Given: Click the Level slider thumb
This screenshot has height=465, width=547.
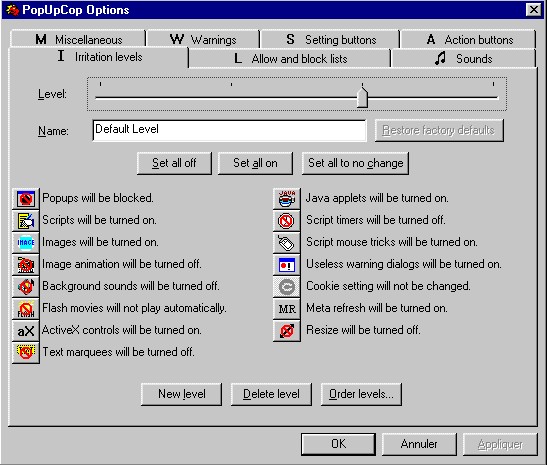Looking at the screenshot, I should tap(362, 97).
